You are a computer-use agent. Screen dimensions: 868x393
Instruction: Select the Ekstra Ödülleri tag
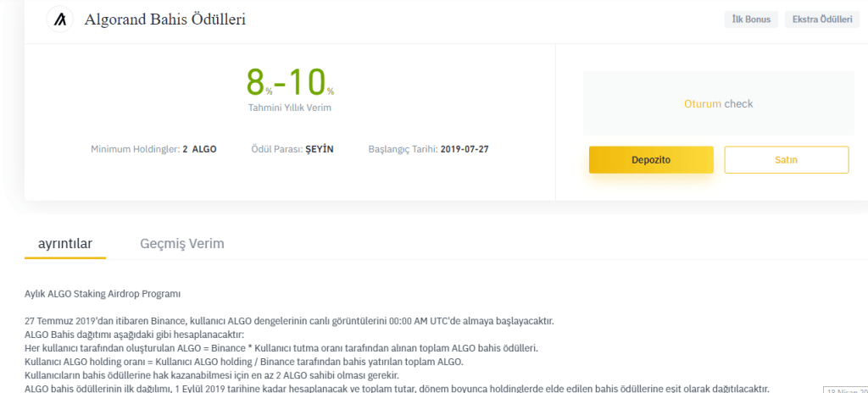pos(821,19)
